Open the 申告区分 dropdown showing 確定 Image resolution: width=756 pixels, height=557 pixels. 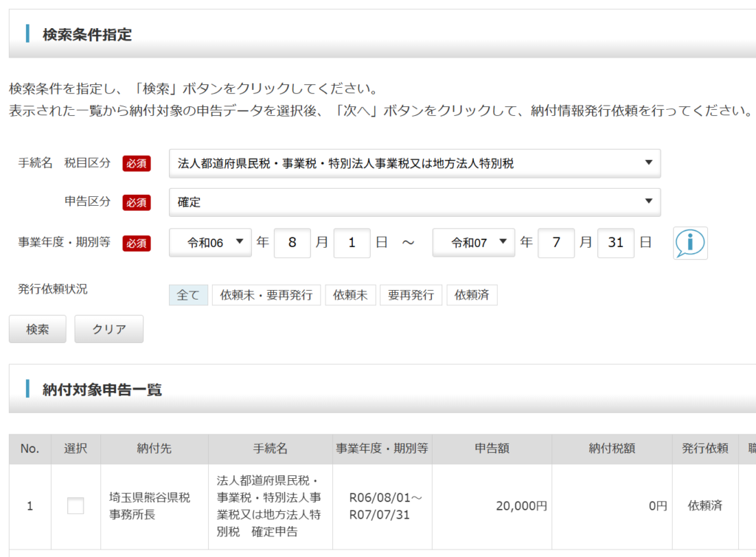tap(414, 202)
